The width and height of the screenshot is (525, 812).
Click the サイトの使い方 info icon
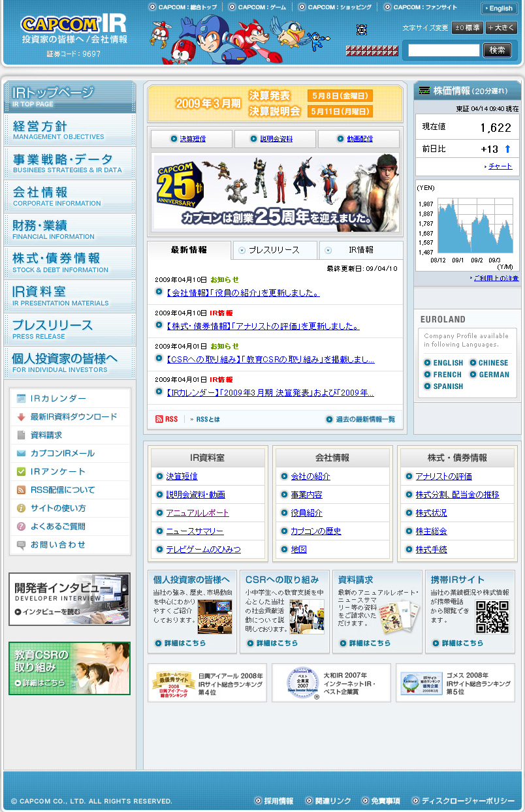coord(21,508)
